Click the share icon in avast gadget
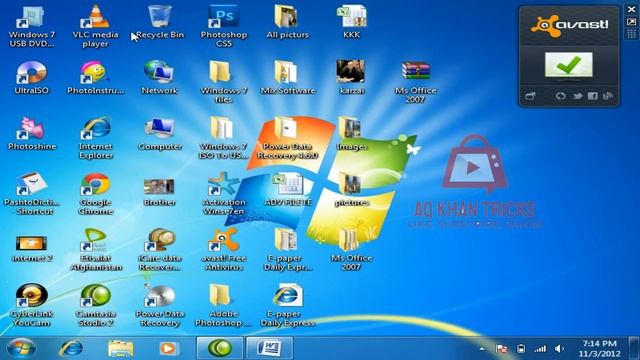 point(608,96)
